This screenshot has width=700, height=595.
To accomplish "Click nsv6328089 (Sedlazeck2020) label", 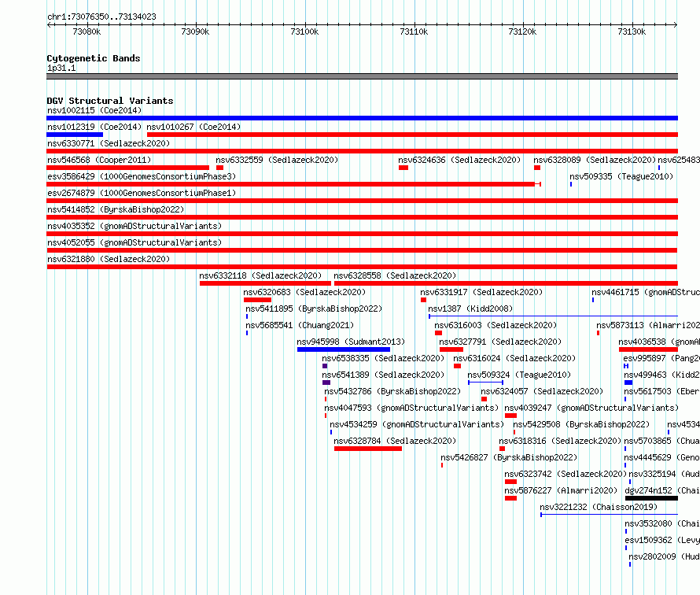I will (595, 160).
